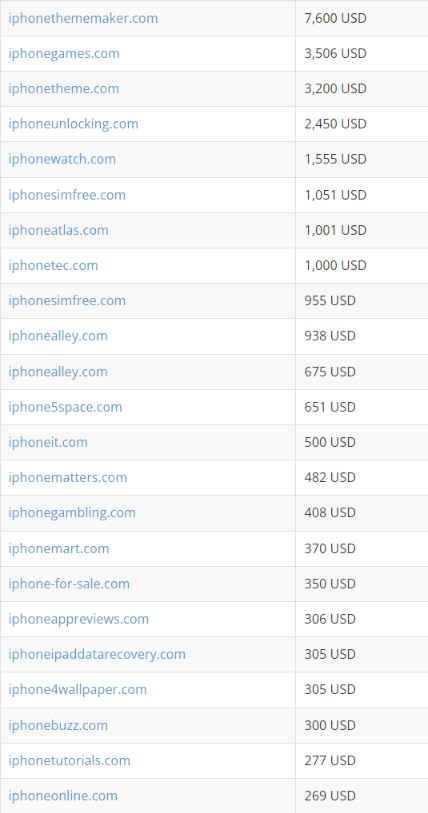The height and width of the screenshot is (813, 428).
Task: Open the iphonetec.com domain link
Action: [53, 265]
